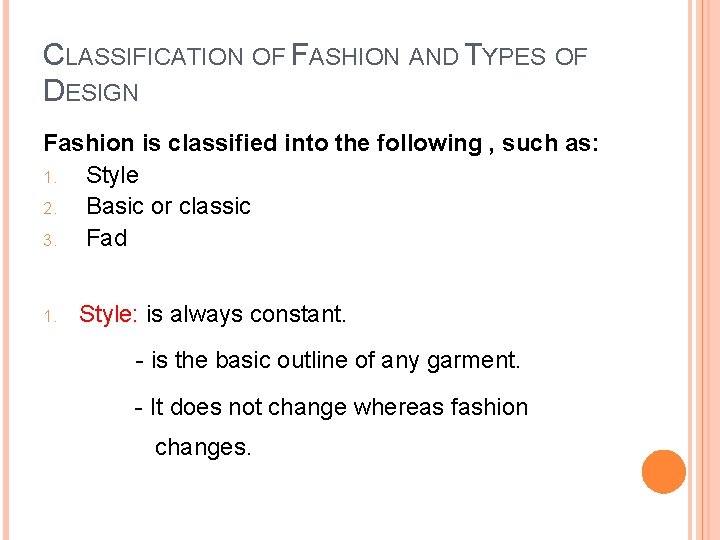Click number 1 beside red Style heading

50,316
